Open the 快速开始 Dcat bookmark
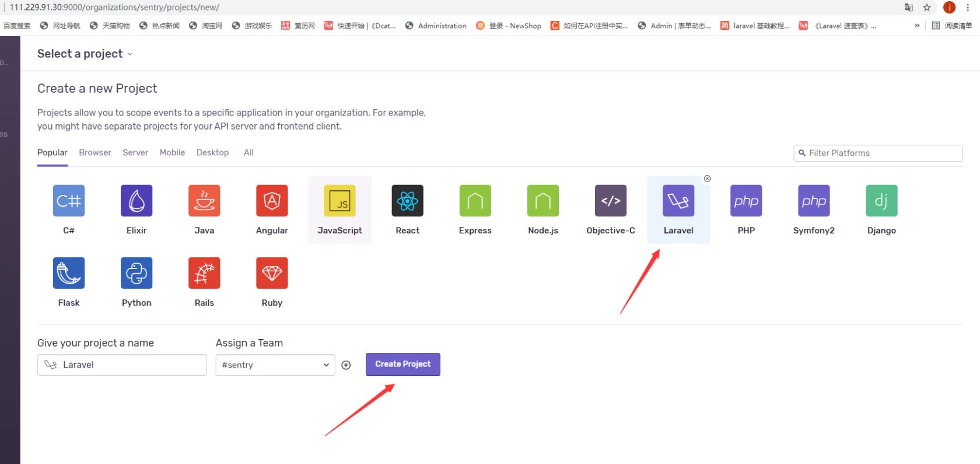The height and width of the screenshot is (464, 980). click(x=360, y=26)
